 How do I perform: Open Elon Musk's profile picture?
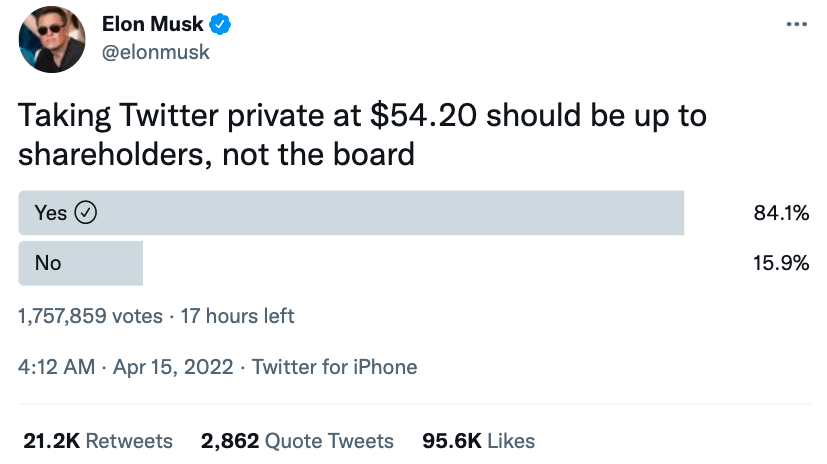49,41
